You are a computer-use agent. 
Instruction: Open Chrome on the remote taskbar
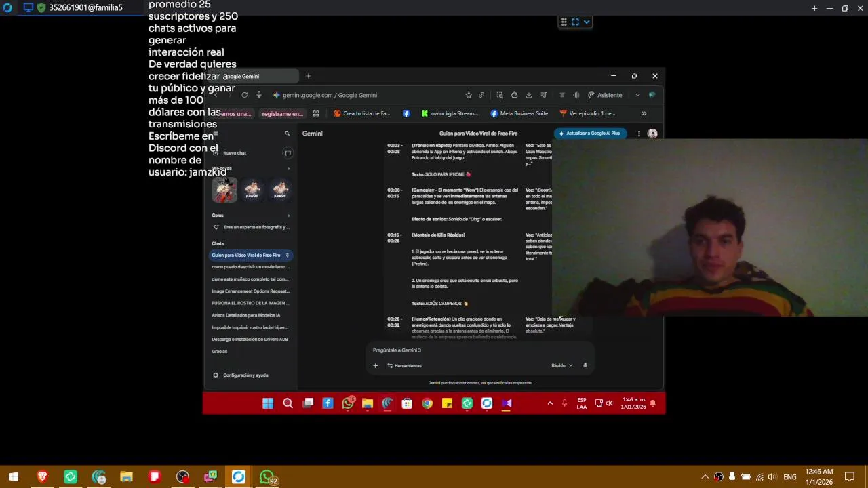point(427,404)
